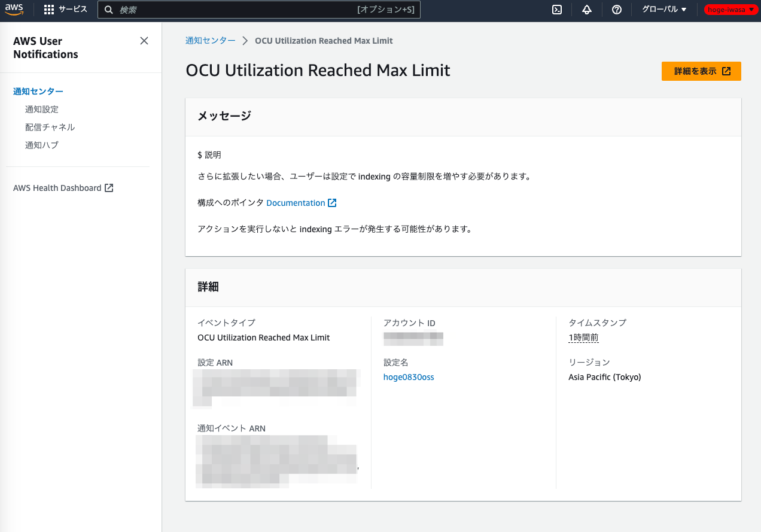Click the AWS logo to go home
Screen dimensions: 761x532
[x=14, y=9]
